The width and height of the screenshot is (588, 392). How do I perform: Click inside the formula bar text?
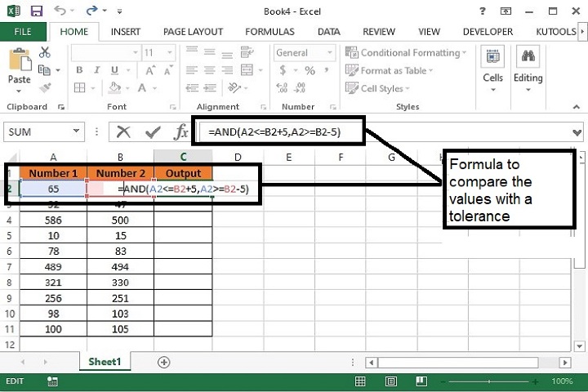click(x=274, y=132)
